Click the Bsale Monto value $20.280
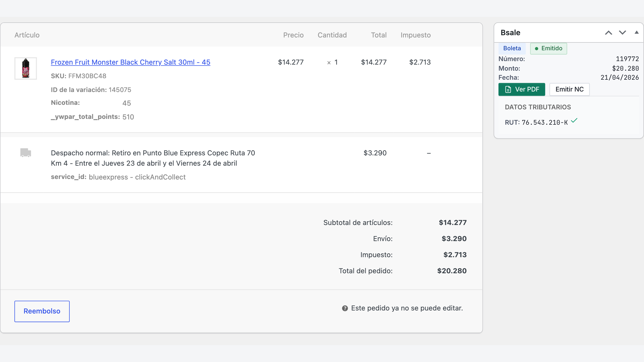Viewport: 644px width, 362px height. [x=625, y=68]
